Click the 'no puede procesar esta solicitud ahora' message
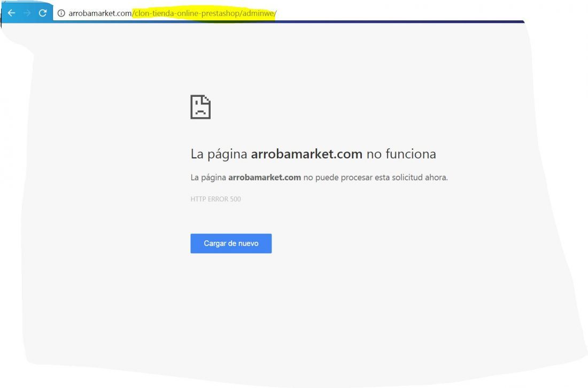 pos(375,177)
